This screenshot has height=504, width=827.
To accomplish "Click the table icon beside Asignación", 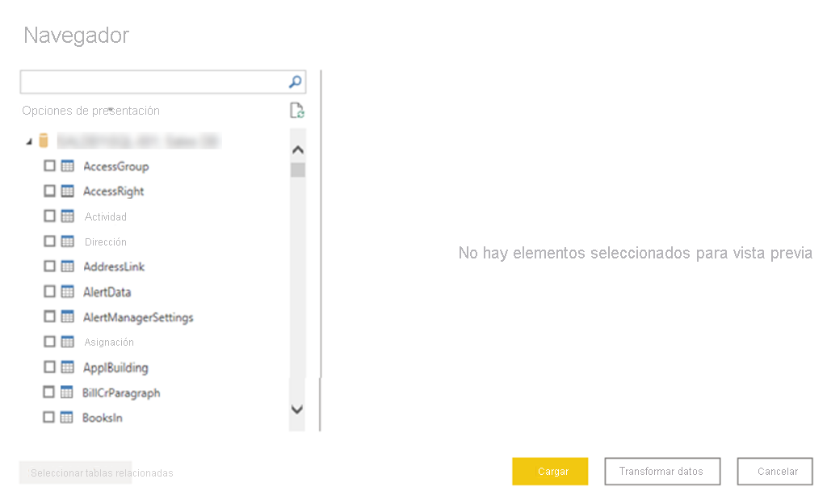I will pos(68,342).
